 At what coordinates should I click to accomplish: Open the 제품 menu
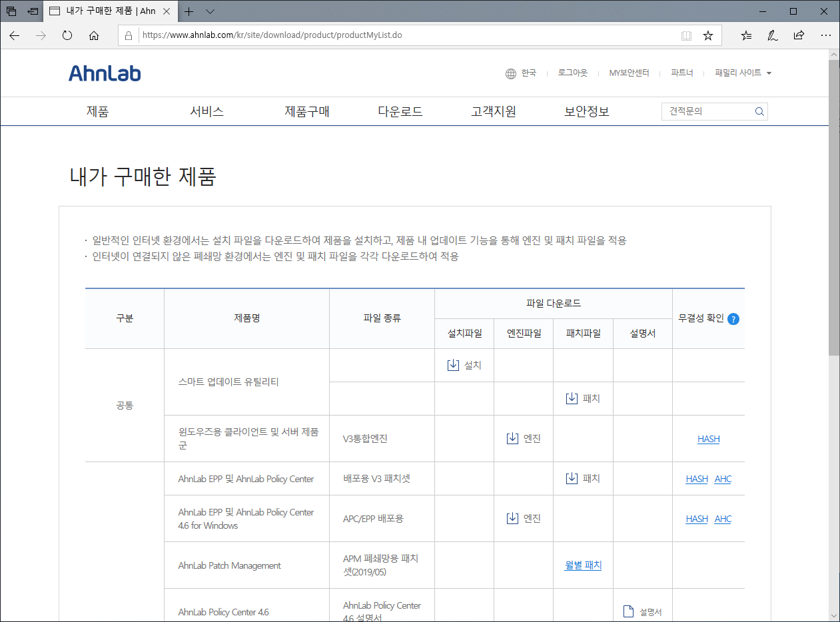click(97, 112)
